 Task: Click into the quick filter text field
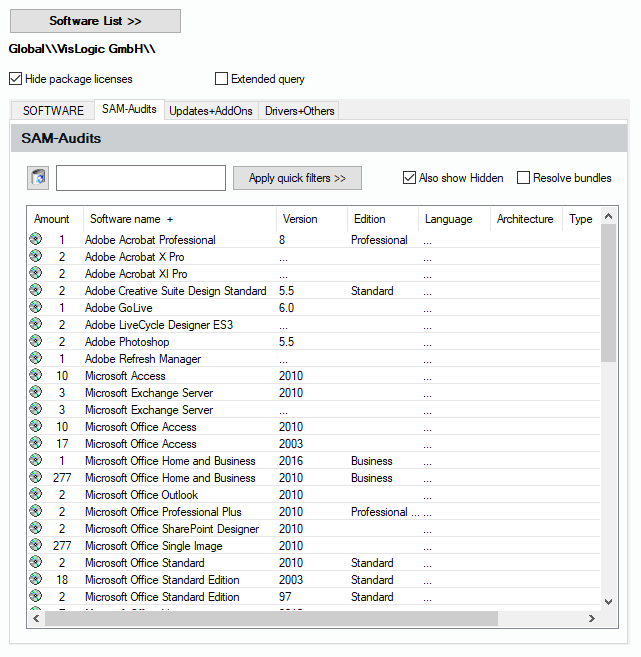pyautogui.click(x=141, y=178)
